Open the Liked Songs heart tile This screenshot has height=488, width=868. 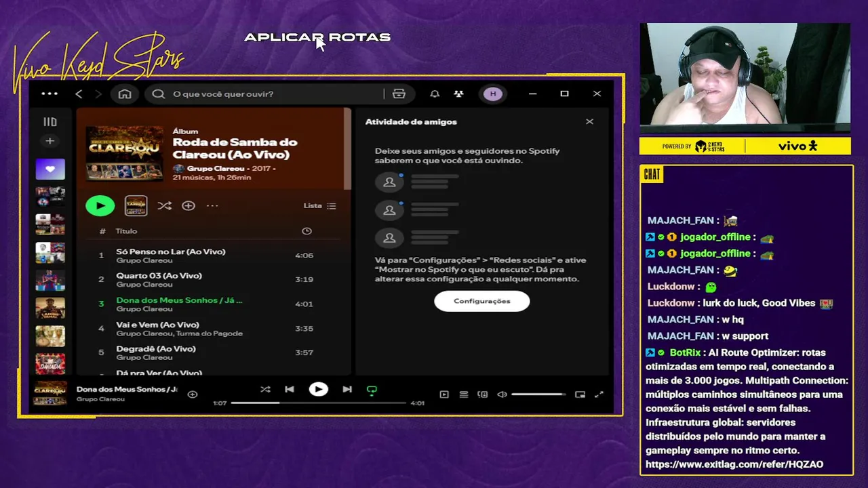coord(50,169)
